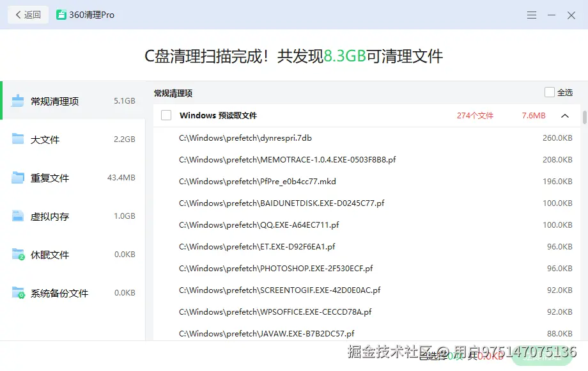
Task: Click the 43.4MB size next to 重复文件
Action: [121, 177]
